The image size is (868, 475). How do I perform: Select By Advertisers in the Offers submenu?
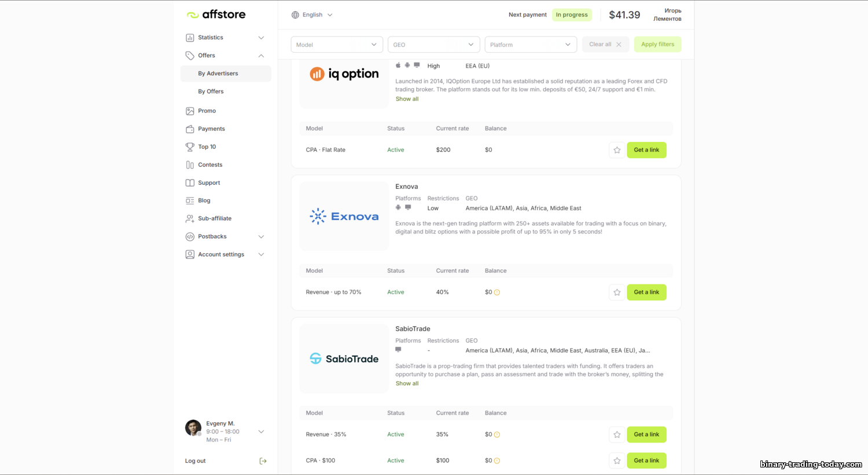click(x=226, y=74)
